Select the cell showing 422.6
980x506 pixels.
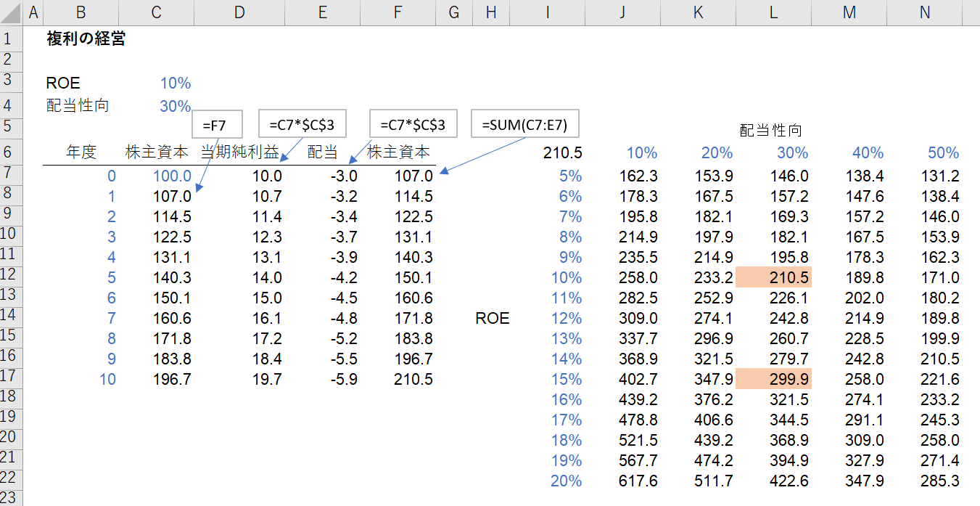[789, 480]
